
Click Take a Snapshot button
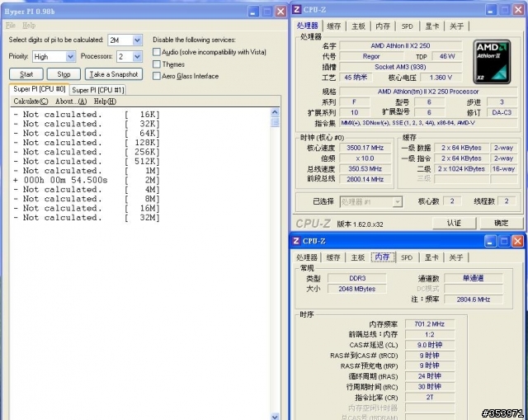[x=114, y=74]
